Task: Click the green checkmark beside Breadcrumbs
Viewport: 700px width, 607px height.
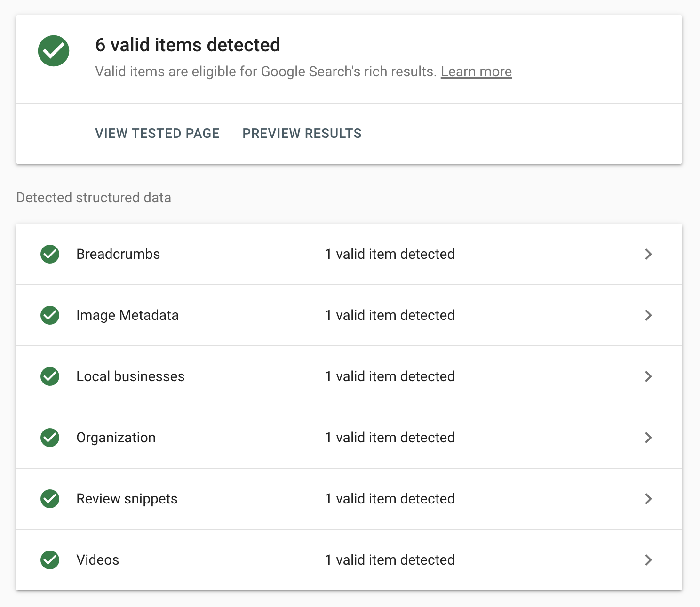Action: point(50,254)
